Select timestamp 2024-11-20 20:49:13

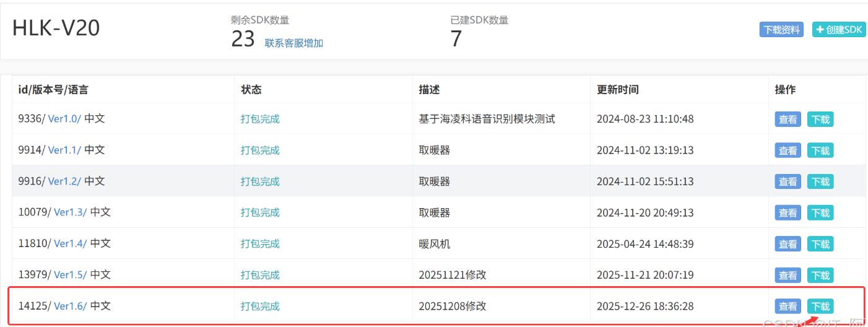point(645,212)
